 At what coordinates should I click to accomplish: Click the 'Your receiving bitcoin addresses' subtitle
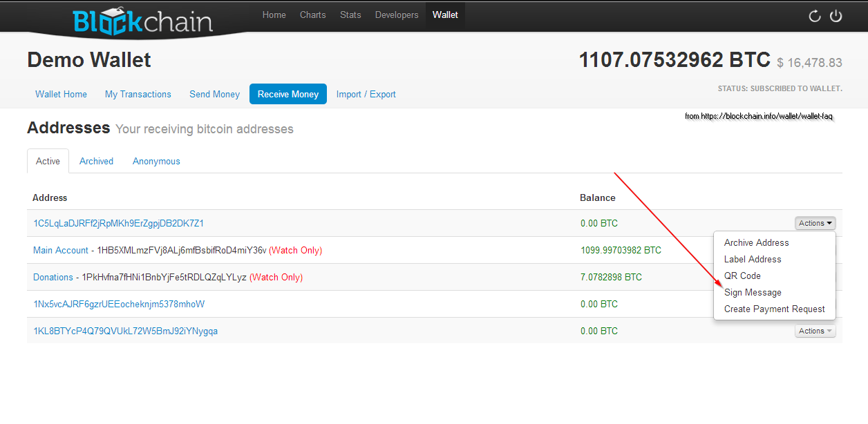[205, 129]
